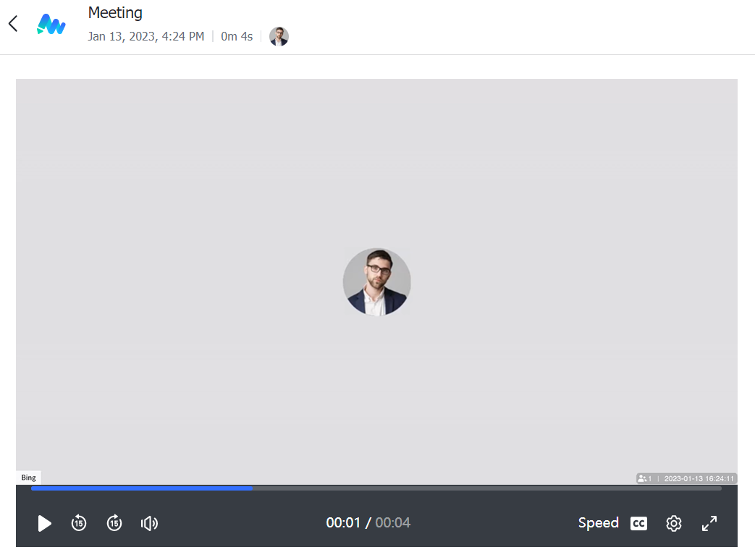755x560 pixels.
Task: Toggle closed captions with CC button
Action: point(638,523)
